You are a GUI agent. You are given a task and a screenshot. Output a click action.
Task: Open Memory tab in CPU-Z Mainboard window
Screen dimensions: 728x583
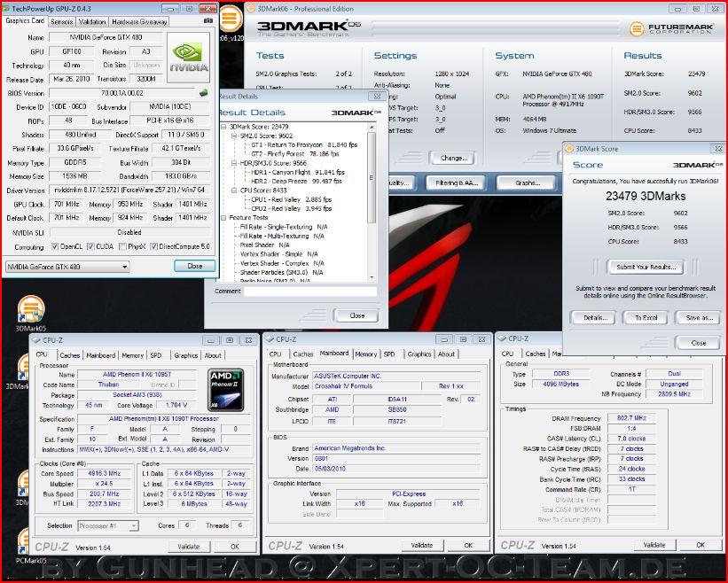[x=366, y=354]
